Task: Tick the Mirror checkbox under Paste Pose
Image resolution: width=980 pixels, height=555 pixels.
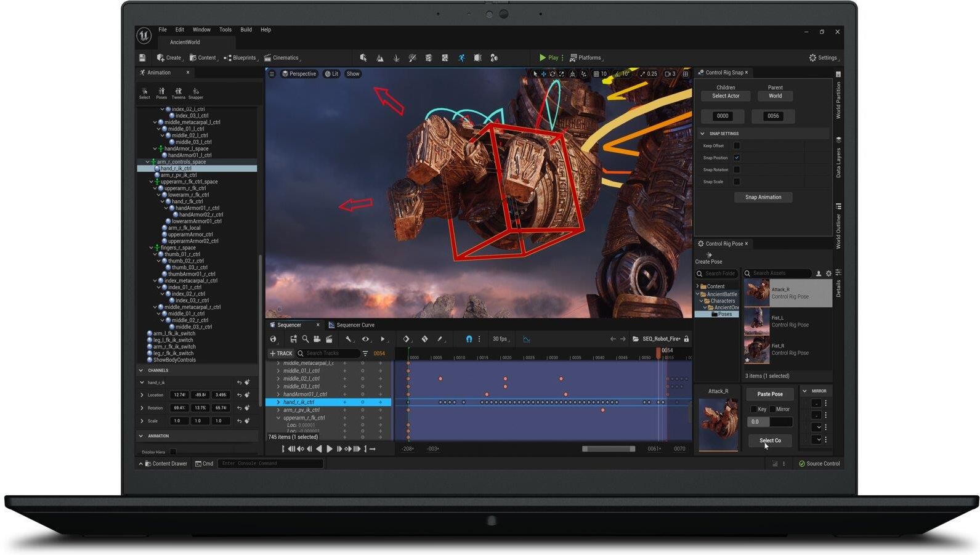Action: 772,409
